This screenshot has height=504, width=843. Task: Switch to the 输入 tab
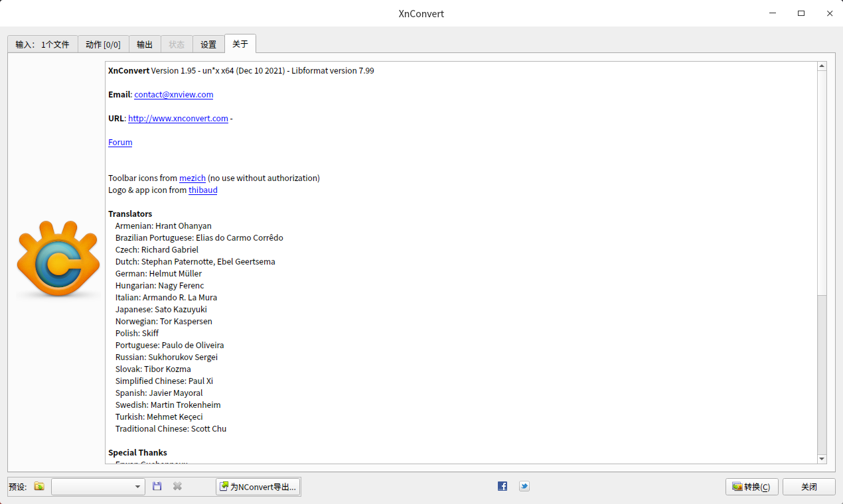(x=42, y=44)
